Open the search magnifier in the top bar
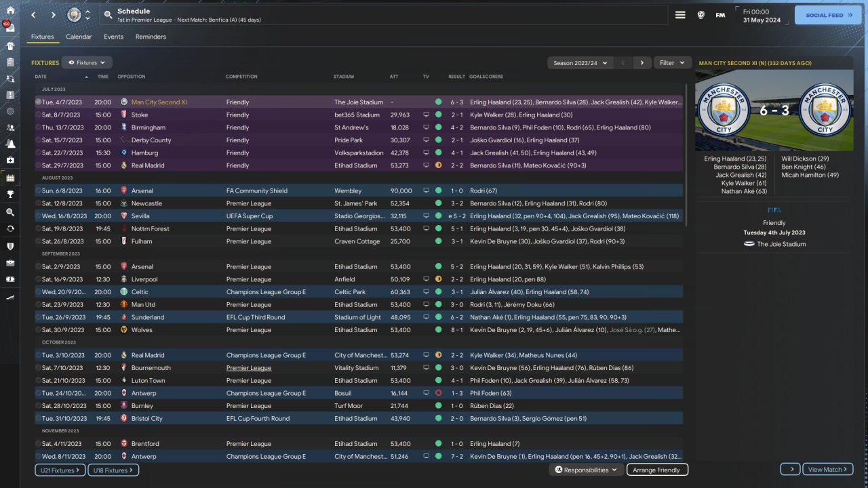This screenshot has height=488, width=868. coord(108,15)
